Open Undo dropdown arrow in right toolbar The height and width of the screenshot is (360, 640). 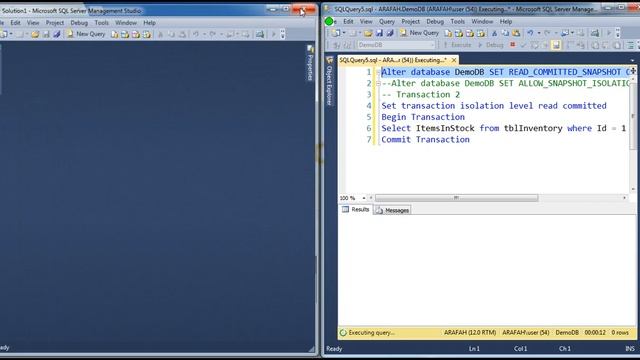(539, 33)
